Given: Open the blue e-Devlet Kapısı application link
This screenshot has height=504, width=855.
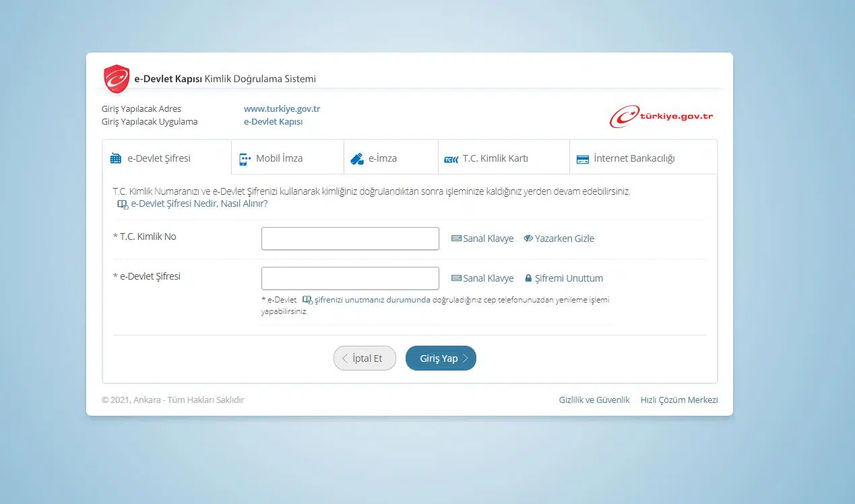Looking at the screenshot, I should [273, 122].
